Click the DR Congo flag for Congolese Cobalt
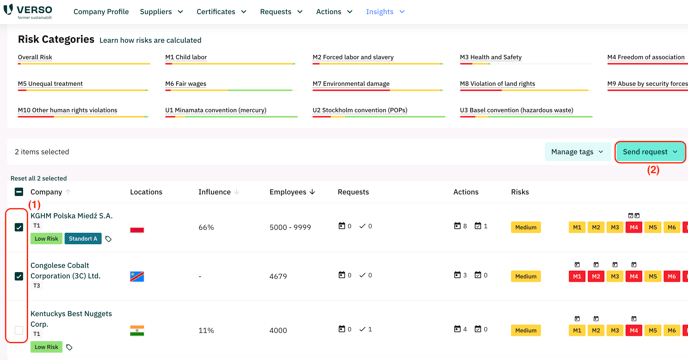 click(x=137, y=276)
